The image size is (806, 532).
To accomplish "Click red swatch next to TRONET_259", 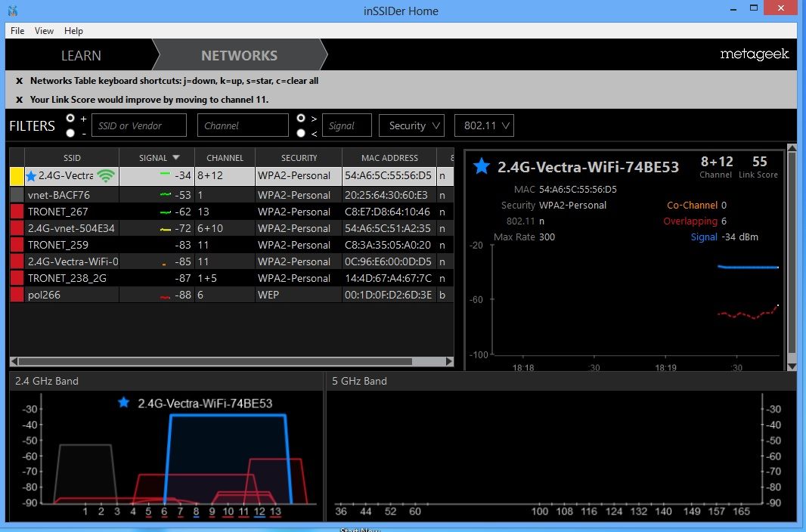I will 17,245.
